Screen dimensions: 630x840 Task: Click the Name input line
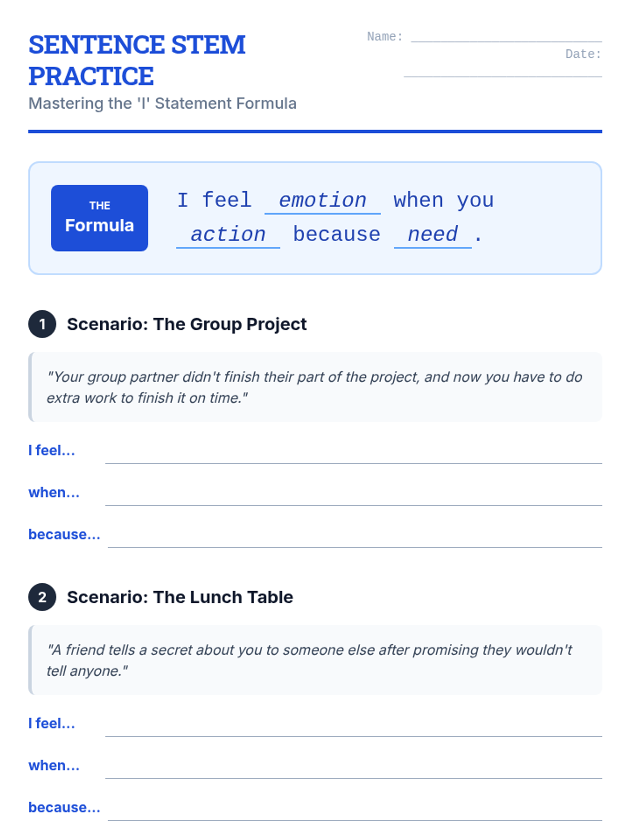[506, 37]
